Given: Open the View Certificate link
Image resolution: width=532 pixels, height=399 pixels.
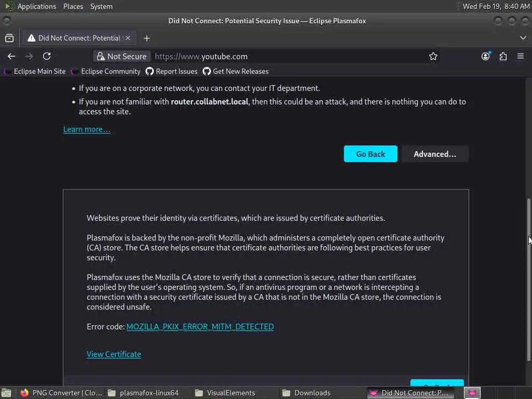Looking at the screenshot, I should click(114, 354).
